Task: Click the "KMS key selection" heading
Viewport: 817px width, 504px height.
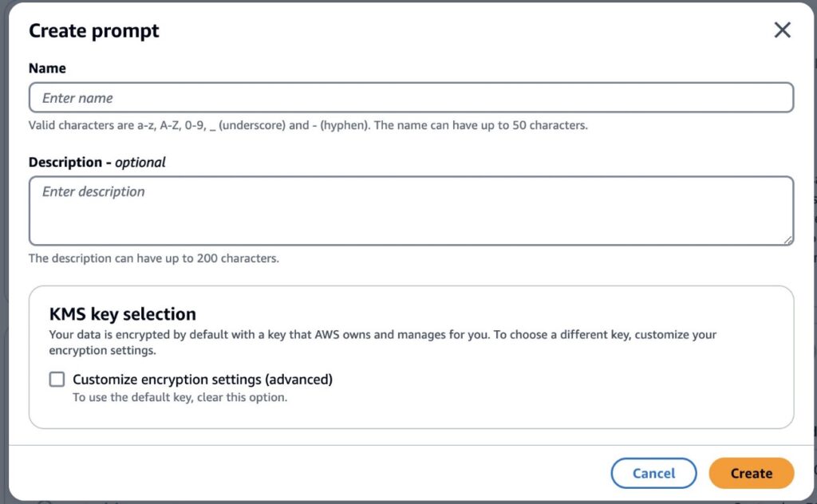Action: pos(123,314)
